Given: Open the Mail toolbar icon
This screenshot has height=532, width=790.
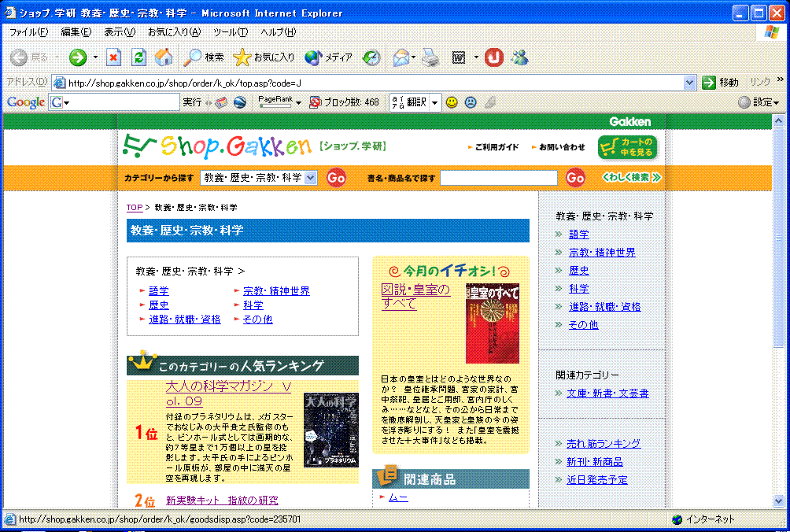Looking at the screenshot, I should point(402,57).
